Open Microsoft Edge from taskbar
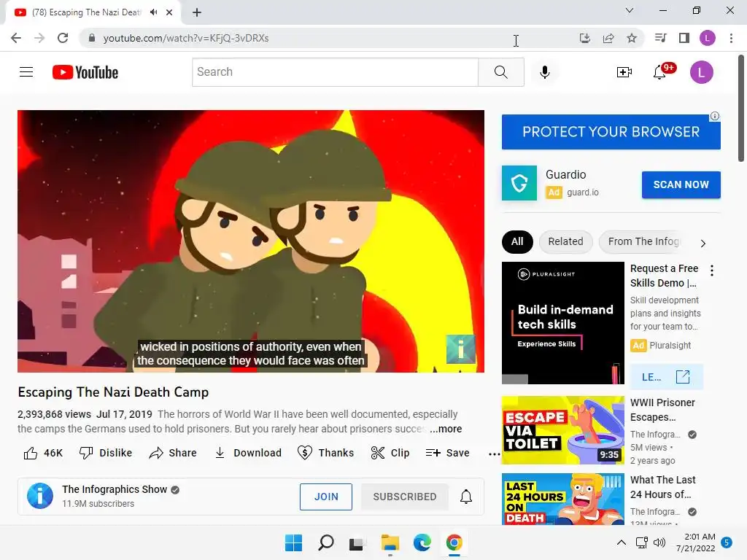 click(x=422, y=542)
